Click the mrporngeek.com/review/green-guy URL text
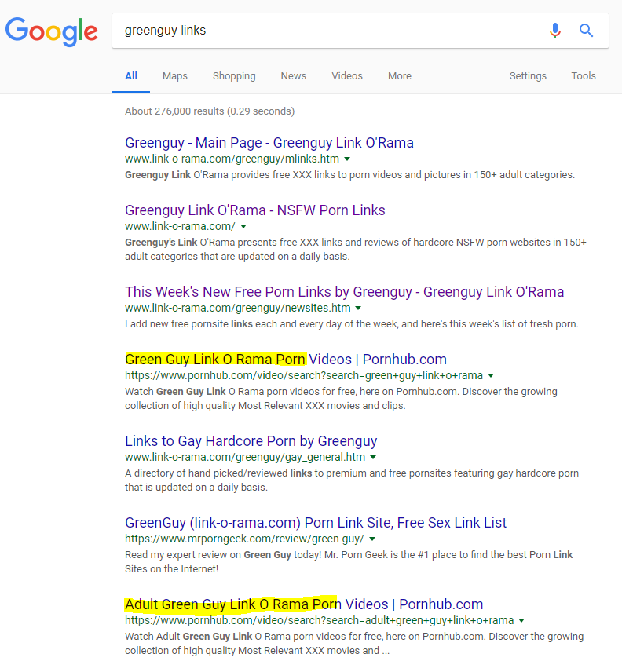The width and height of the screenshot is (622, 672). [244, 539]
